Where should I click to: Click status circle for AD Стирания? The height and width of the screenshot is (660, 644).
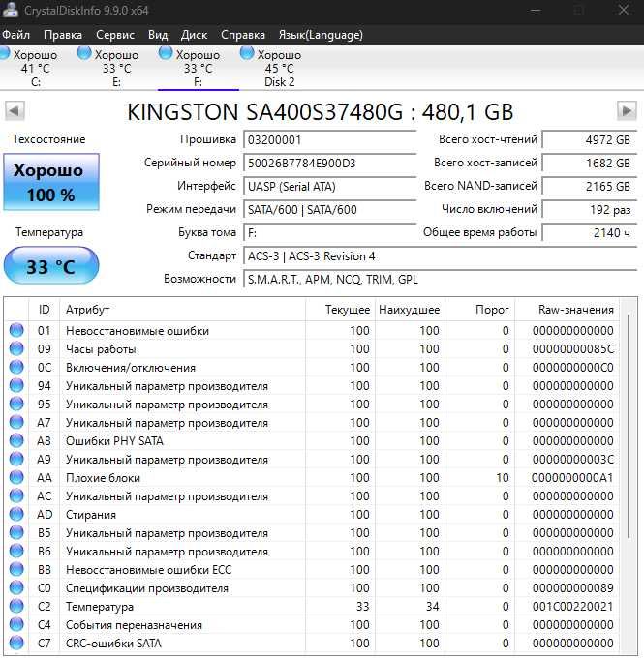tap(16, 515)
